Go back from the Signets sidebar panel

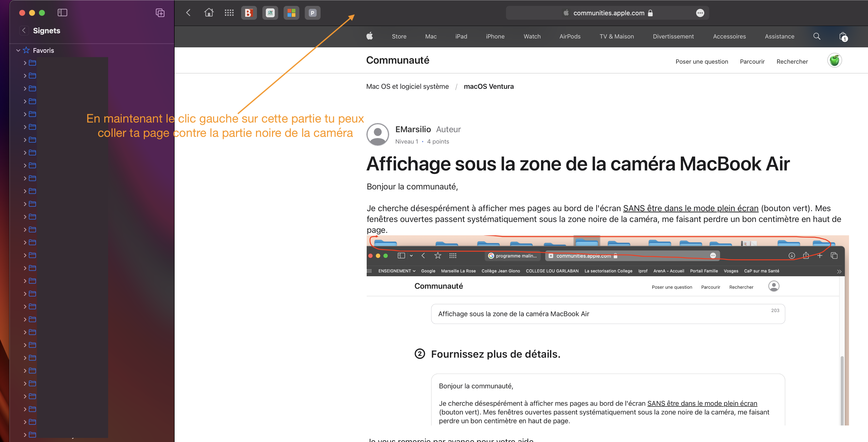[x=24, y=31]
